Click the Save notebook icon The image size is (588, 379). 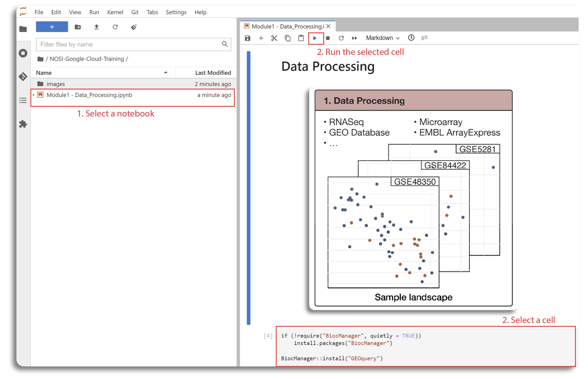(247, 38)
